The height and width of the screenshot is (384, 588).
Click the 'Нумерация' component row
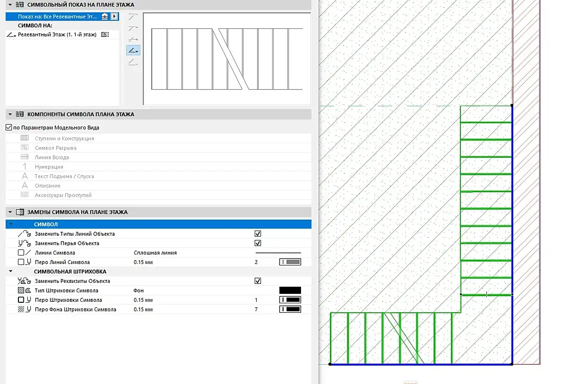158,167
